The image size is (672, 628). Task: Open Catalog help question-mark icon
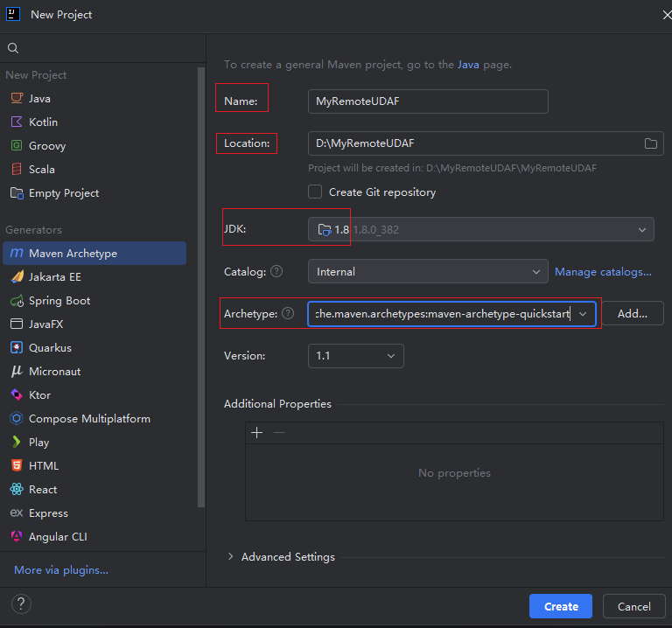pos(276,271)
